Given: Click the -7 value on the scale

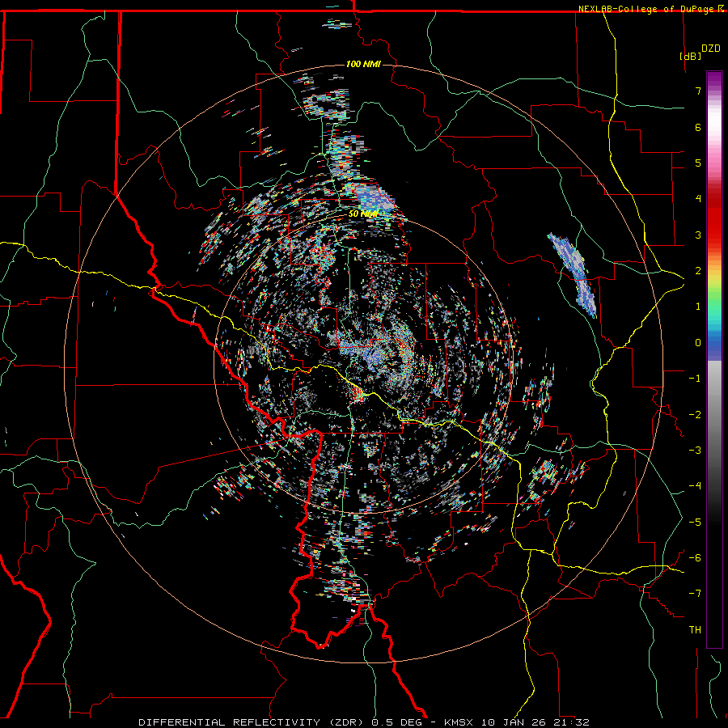Looking at the screenshot, I should pyautogui.click(x=695, y=594).
